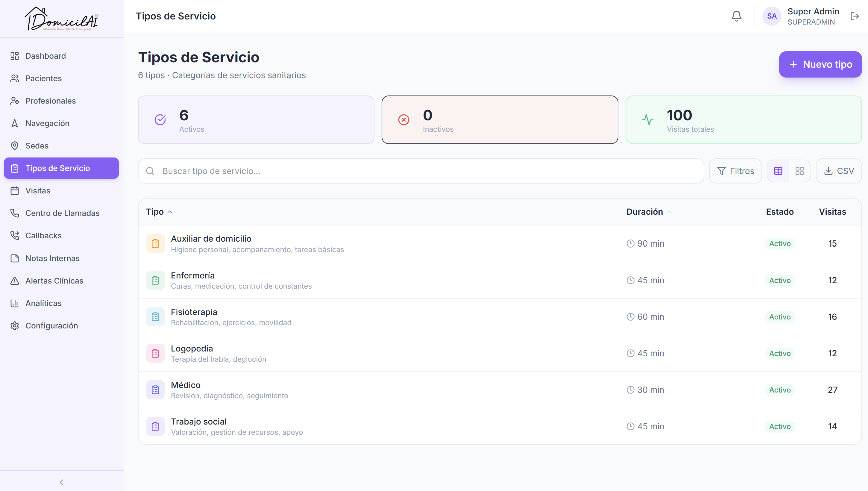Click the Médico service name

[x=186, y=385]
